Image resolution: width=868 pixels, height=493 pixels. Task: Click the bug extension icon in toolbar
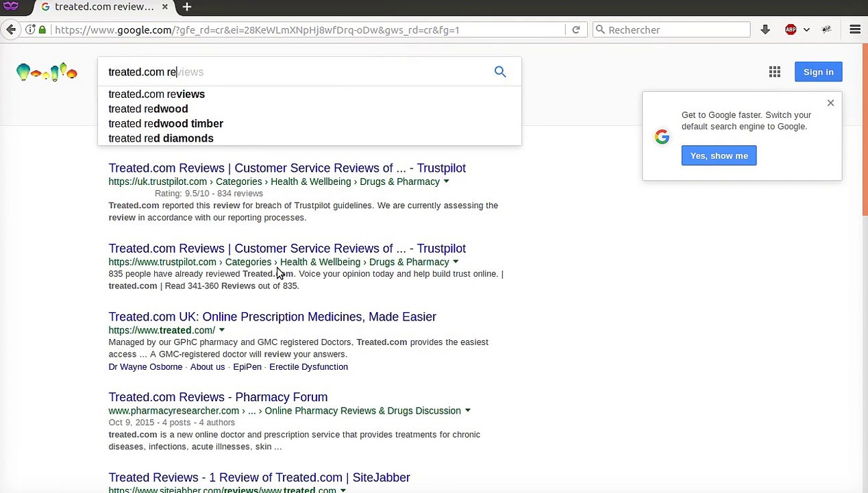click(x=827, y=29)
